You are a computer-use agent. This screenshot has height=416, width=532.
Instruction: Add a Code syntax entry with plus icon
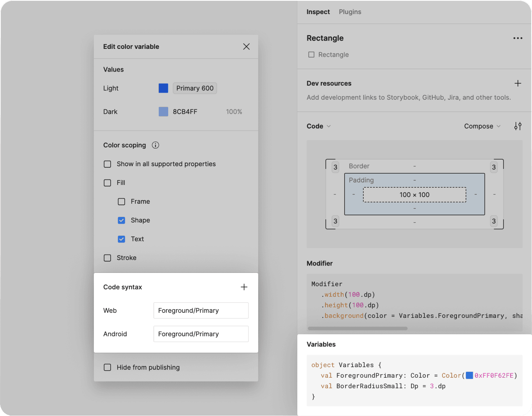(244, 287)
